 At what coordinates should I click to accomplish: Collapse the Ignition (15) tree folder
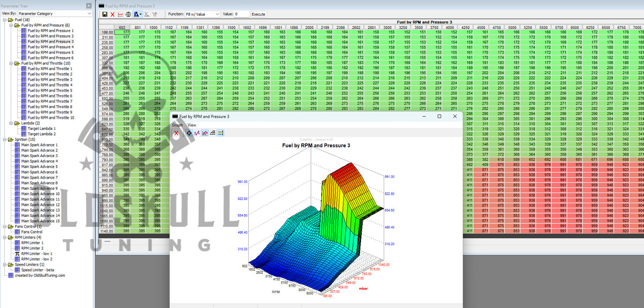(x=5, y=139)
